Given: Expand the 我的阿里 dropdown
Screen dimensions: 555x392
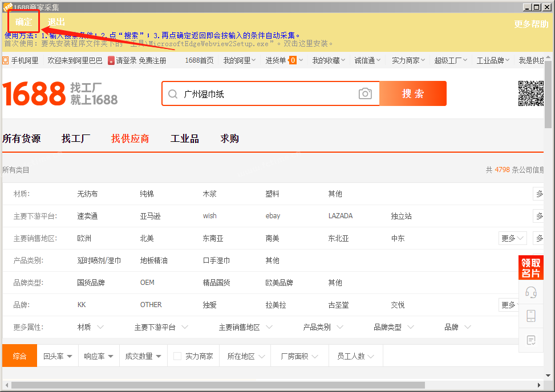Looking at the screenshot, I should (239, 60).
